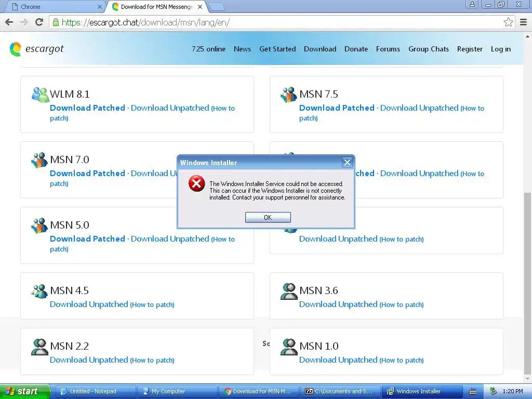Open the News nav link
Image resolution: width=532 pixels, height=399 pixels.
click(x=242, y=49)
